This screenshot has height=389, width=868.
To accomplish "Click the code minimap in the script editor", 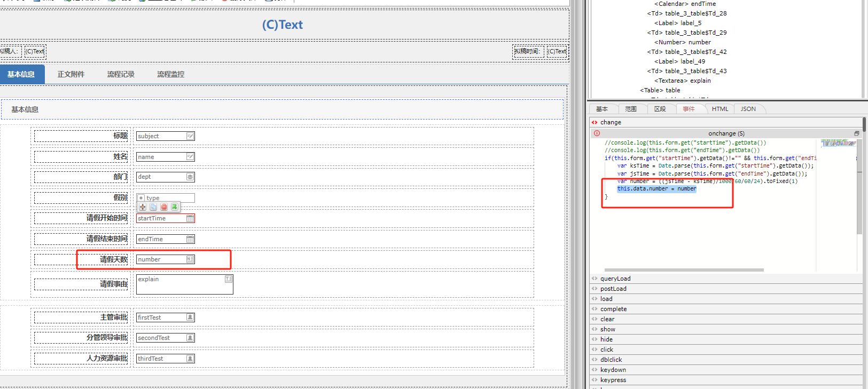I will (x=839, y=143).
